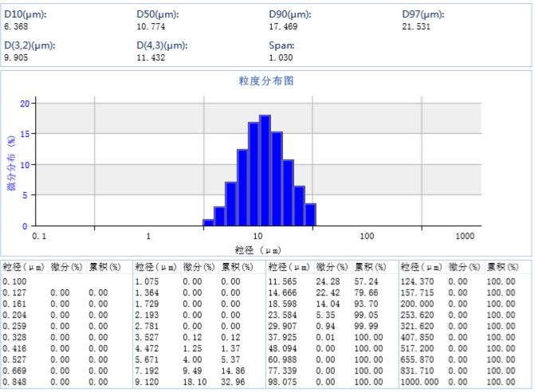Select the table cell with 24.28

tap(328, 281)
